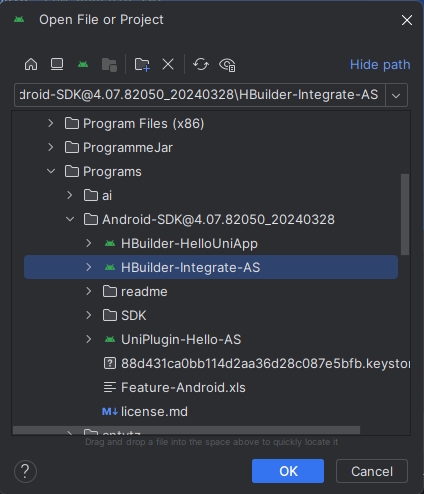Jump to the Desktop directory icon
Viewport: 424px width, 494px height.
pyautogui.click(x=57, y=64)
